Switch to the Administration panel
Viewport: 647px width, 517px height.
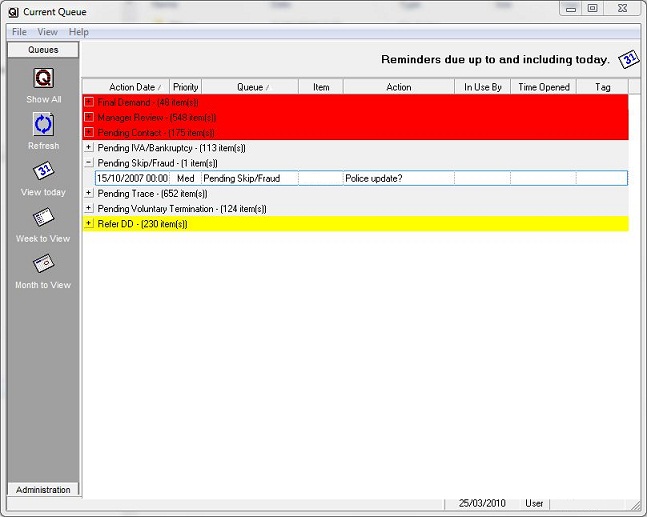pyautogui.click(x=43, y=490)
